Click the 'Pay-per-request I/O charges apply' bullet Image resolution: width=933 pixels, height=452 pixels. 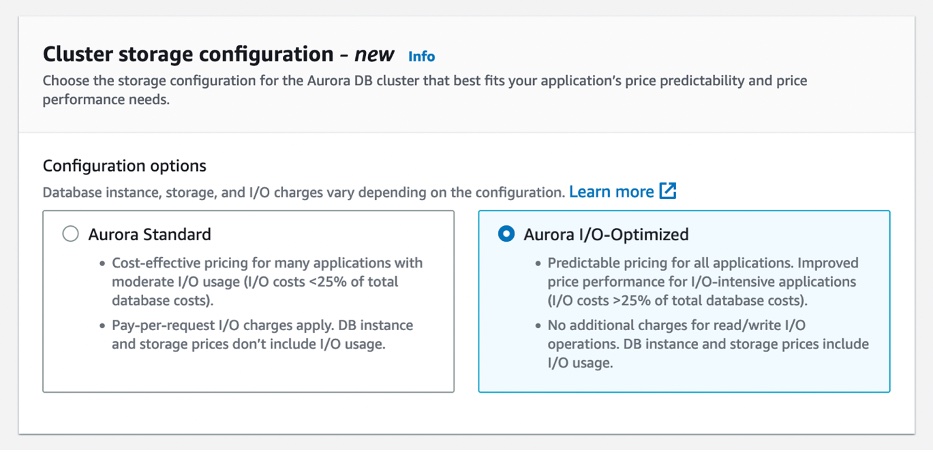click(x=262, y=335)
